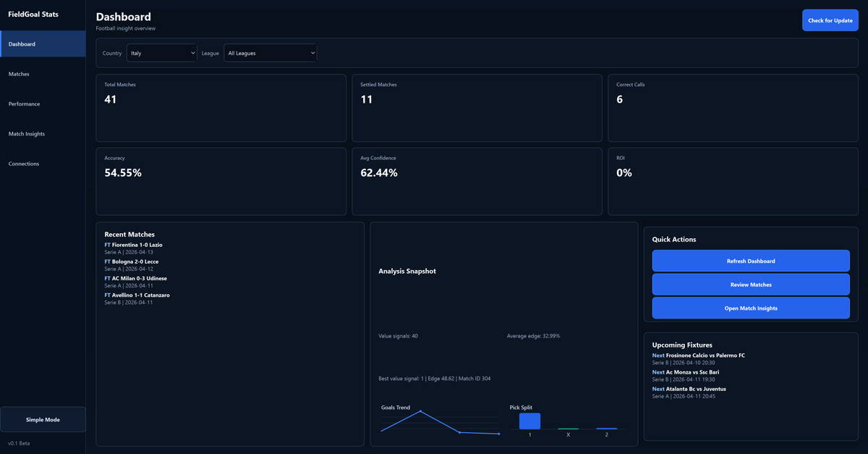The height and width of the screenshot is (454, 868).
Task: Click Avg Confidence value 62.44%
Action: click(379, 173)
